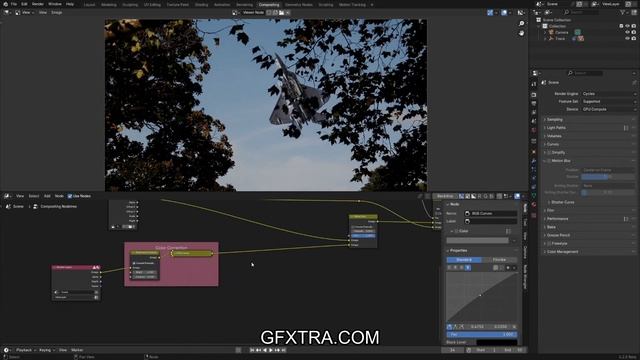Jump to the end frame button

pyautogui.click(x=283, y=350)
